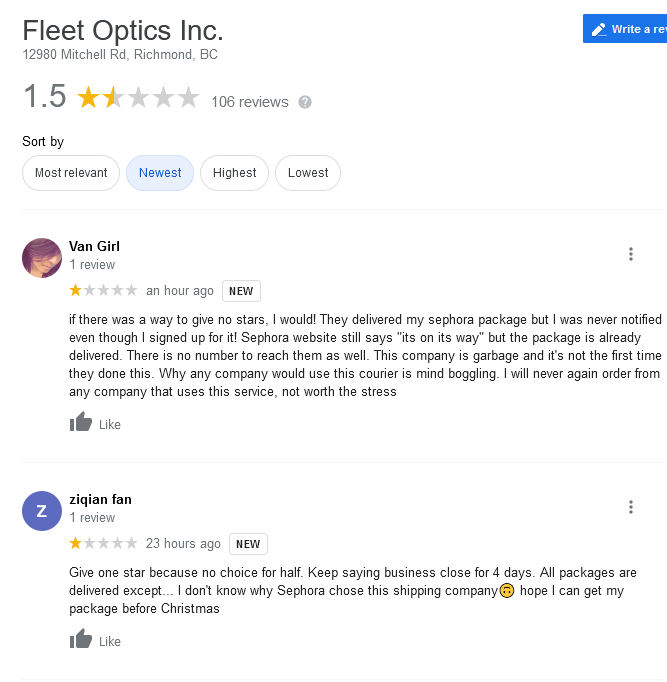Sort reviews by Highest rating
667x682 pixels.
pyautogui.click(x=235, y=173)
